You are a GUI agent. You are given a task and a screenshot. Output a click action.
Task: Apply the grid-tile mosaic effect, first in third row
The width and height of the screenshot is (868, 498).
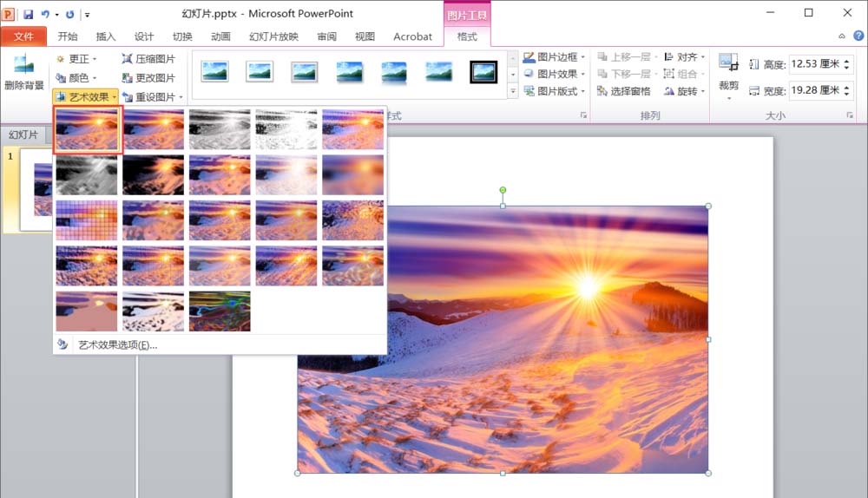(87, 220)
